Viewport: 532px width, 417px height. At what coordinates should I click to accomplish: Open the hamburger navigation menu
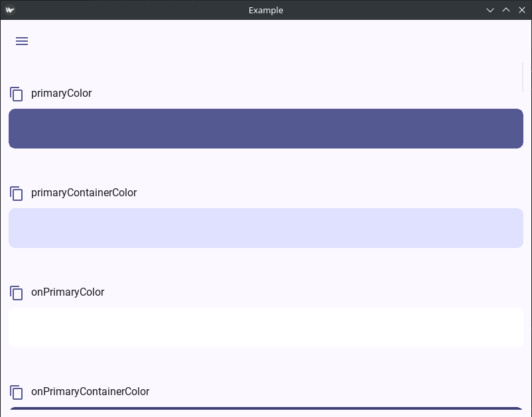point(22,41)
